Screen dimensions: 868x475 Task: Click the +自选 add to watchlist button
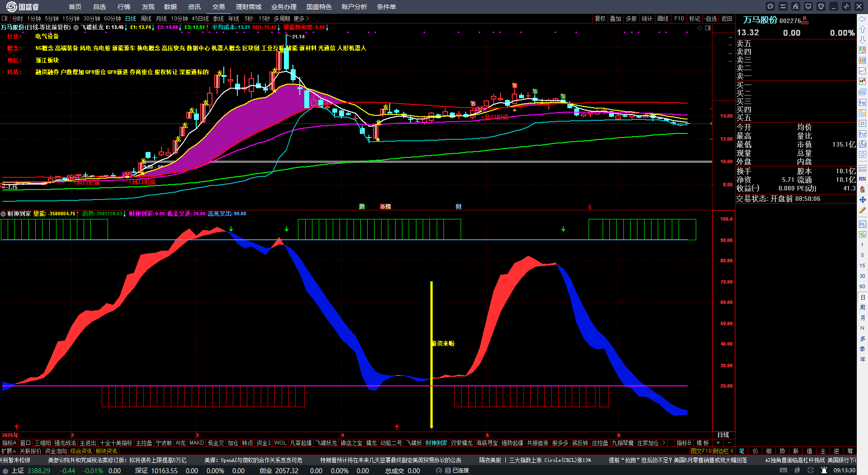pos(711,19)
